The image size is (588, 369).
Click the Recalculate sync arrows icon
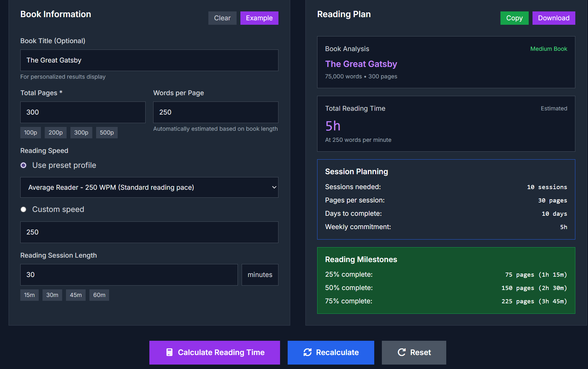pyautogui.click(x=307, y=352)
